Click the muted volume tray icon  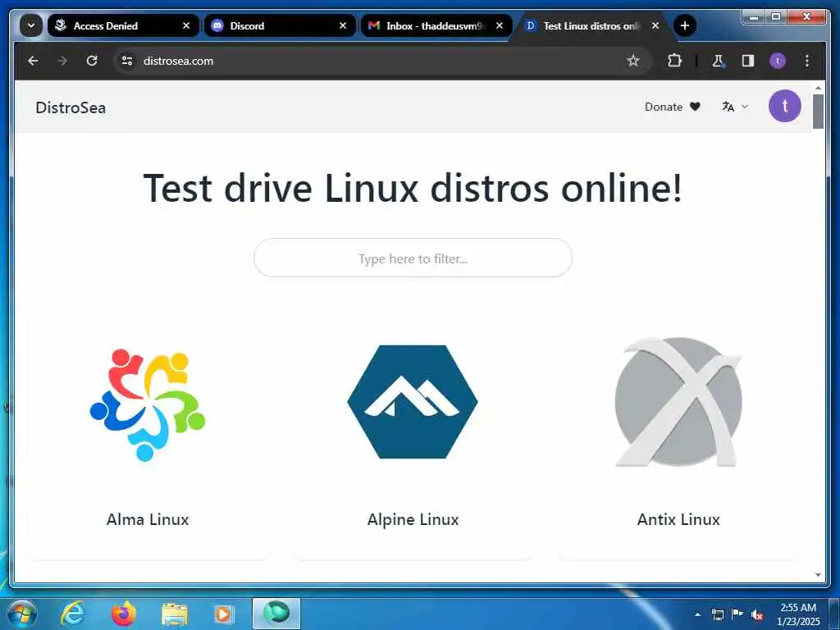click(x=757, y=615)
